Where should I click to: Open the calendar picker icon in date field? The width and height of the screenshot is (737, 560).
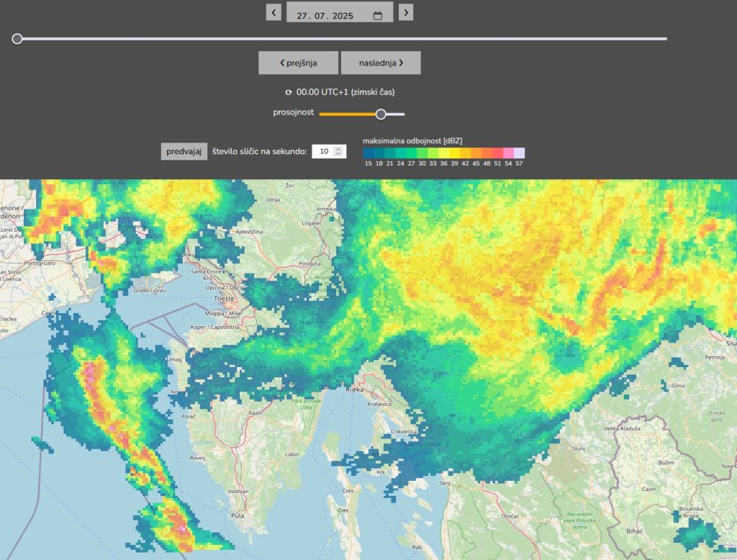378,16
